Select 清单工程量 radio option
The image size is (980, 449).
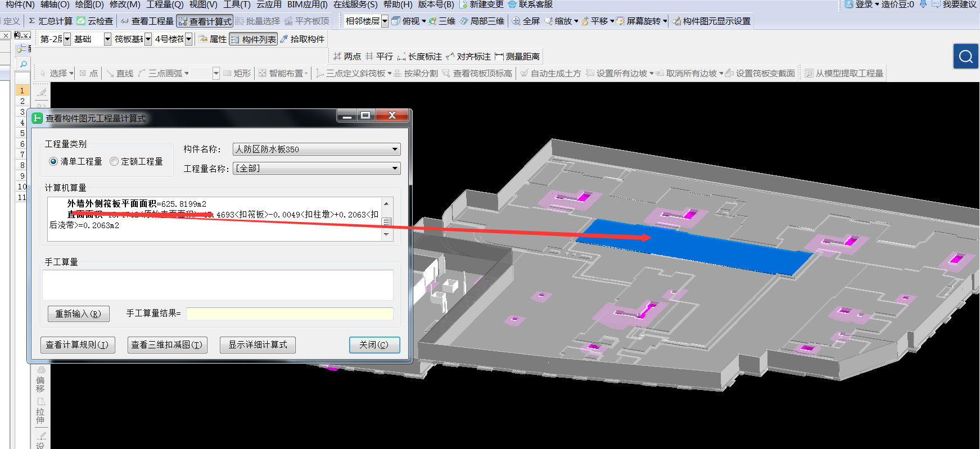pyautogui.click(x=76, y=161)
